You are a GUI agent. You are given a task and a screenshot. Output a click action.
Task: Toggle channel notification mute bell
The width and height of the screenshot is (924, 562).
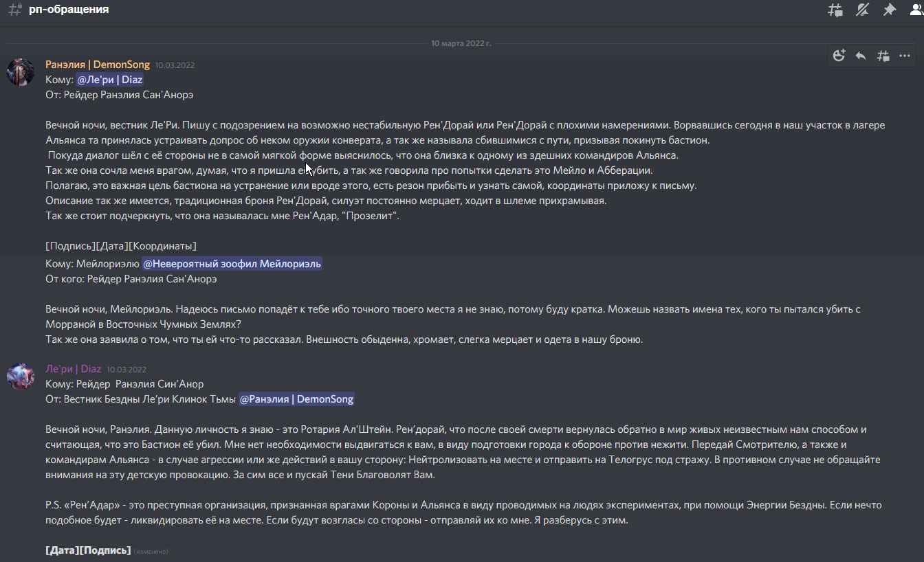click(x=862, y=10)
